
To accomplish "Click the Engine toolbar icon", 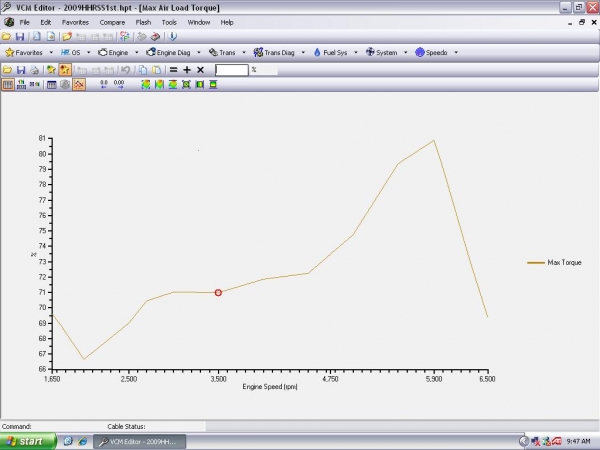I will click(102, 52).
